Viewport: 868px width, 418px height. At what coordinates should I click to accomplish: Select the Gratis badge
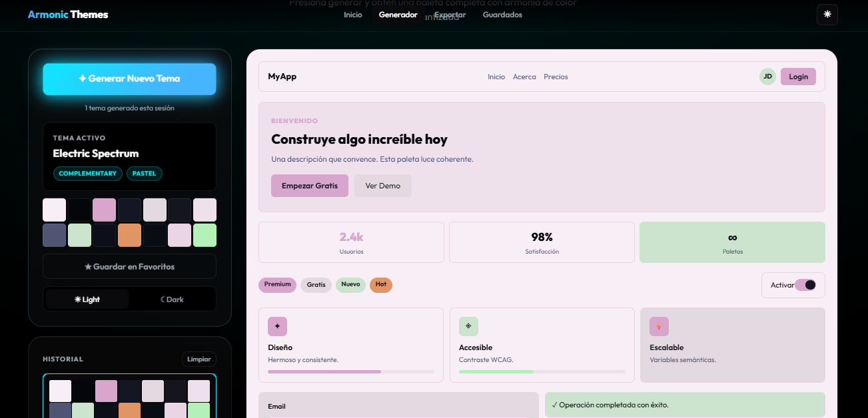pyautogui.click(x=316, y=285)
